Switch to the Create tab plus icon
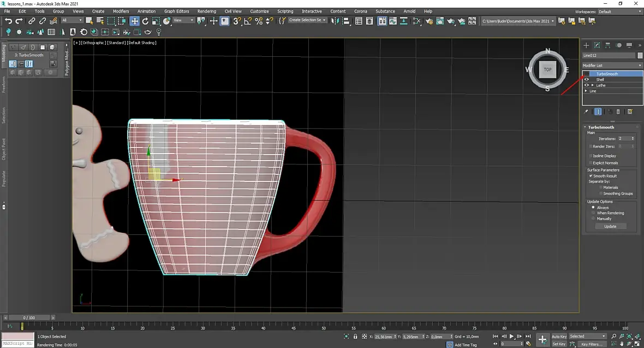The image size is (644, 348). [587, 45]
